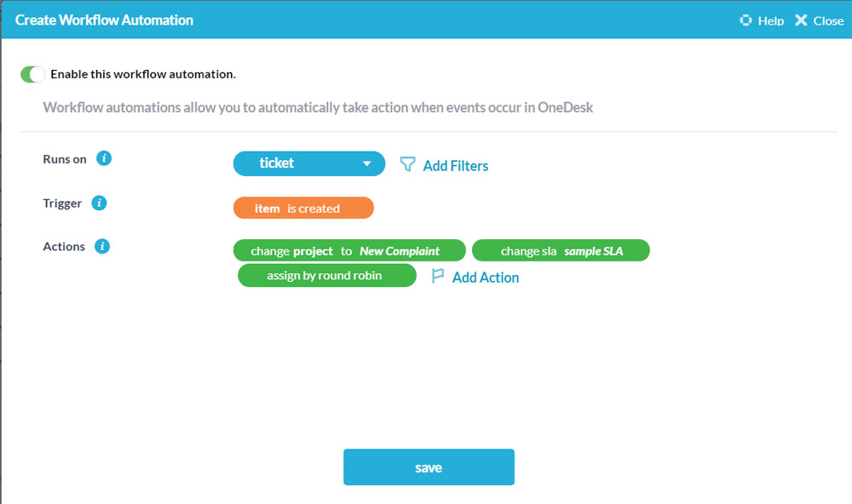Click the Add Filters link
852x504 pixels.
[x=456, y=166]
